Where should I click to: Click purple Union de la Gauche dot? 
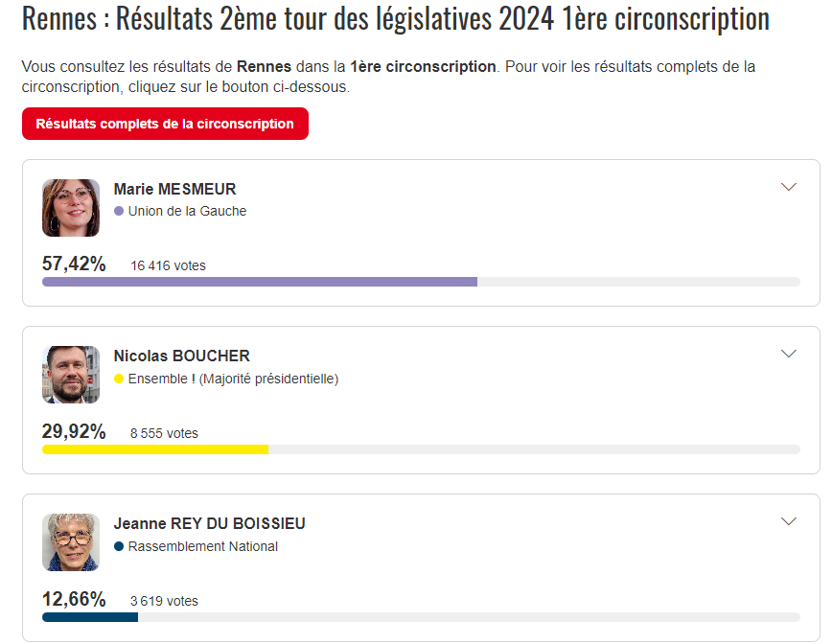click(x=119, y=211)
